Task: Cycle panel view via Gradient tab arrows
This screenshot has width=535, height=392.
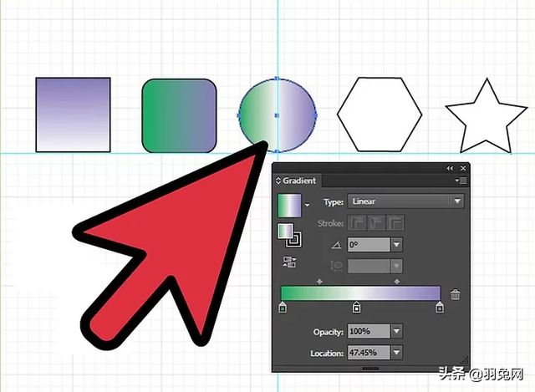Action: (278, 181)
